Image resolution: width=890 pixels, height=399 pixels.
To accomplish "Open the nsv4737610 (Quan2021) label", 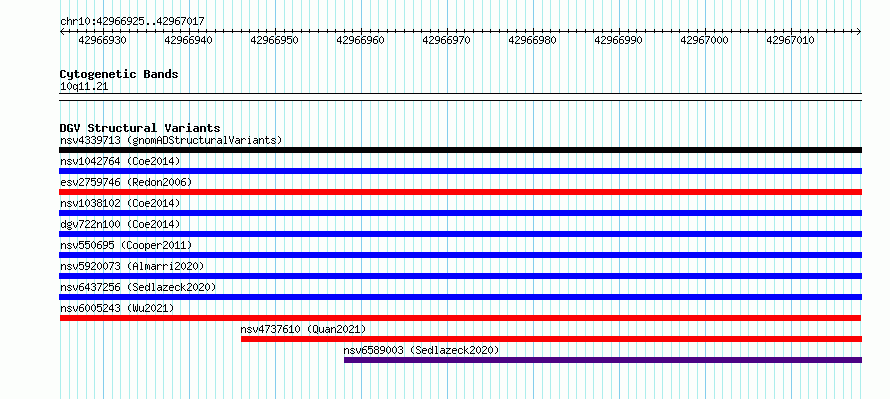I will click(304, 329).
